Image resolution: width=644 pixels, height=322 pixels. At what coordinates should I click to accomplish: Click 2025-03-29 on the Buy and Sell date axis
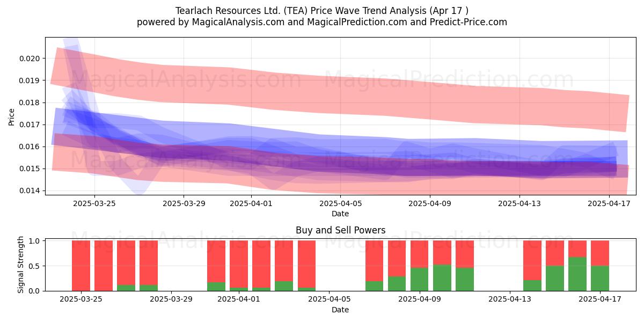(171, 299)
